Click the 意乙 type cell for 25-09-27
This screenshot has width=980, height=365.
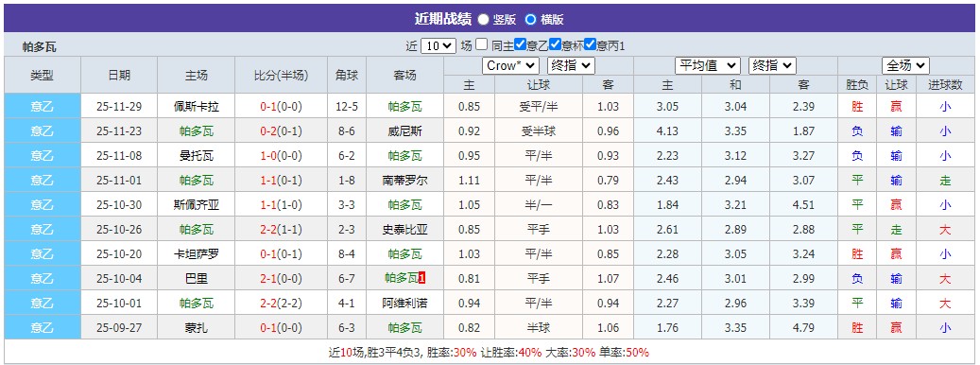43,327
